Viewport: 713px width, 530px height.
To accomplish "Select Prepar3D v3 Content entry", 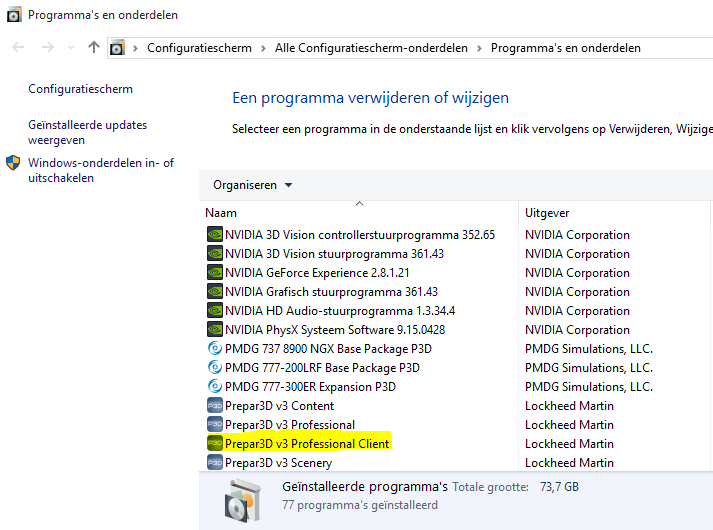I will pyautogui.click(x=279, y=406).
